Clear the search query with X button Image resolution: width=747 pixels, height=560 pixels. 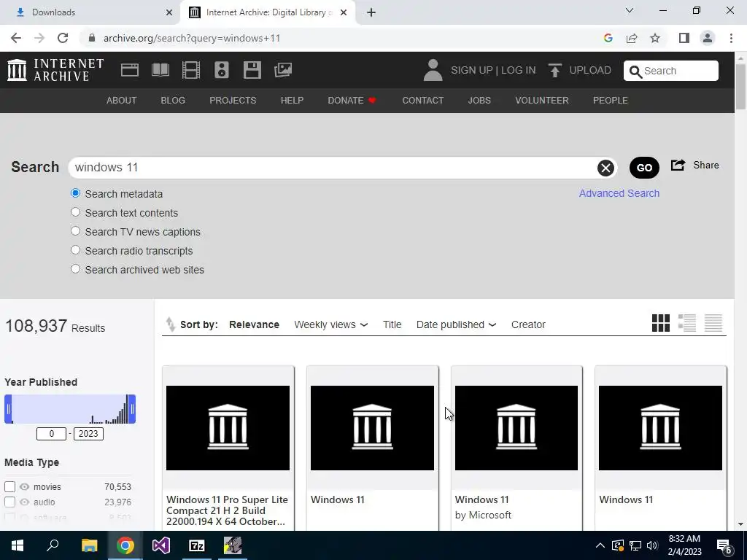[x=605, y=168]
